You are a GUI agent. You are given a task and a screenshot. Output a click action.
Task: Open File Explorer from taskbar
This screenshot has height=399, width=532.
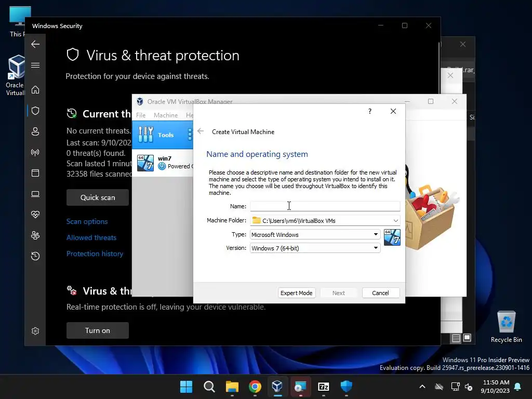(232, 387)
